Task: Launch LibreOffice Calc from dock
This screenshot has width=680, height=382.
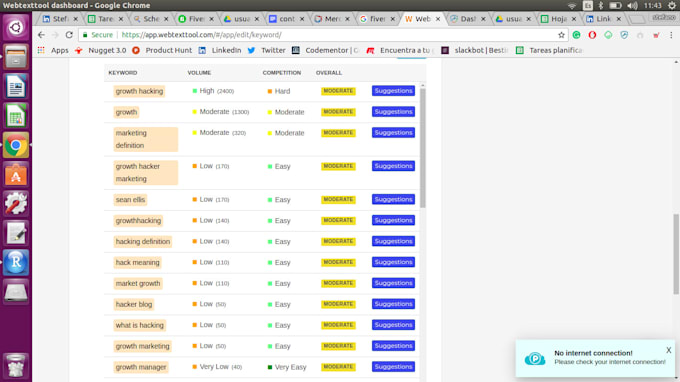Action: click(x=16, y=116)
